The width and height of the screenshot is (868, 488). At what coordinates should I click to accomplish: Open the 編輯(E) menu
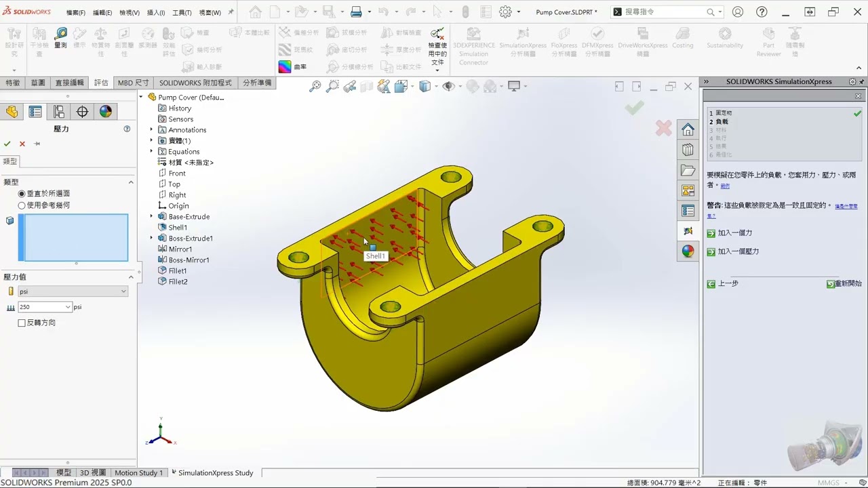coord(102,12)
